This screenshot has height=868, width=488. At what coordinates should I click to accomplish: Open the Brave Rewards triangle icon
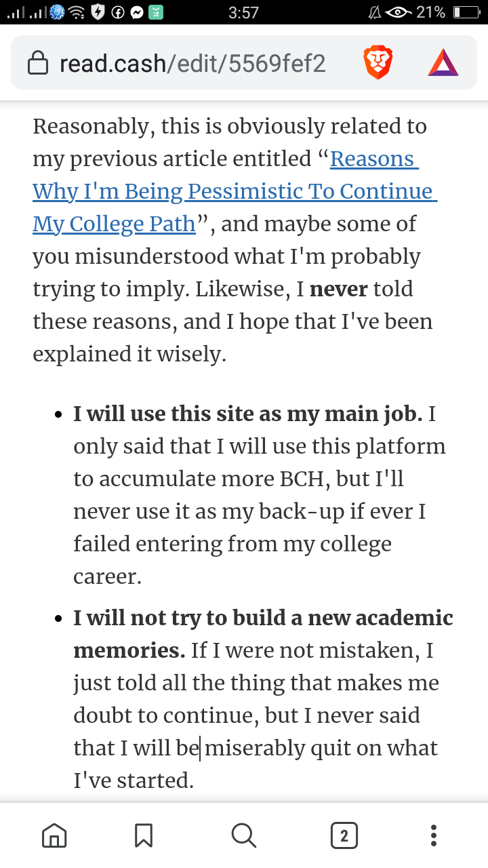click(443, 63)
